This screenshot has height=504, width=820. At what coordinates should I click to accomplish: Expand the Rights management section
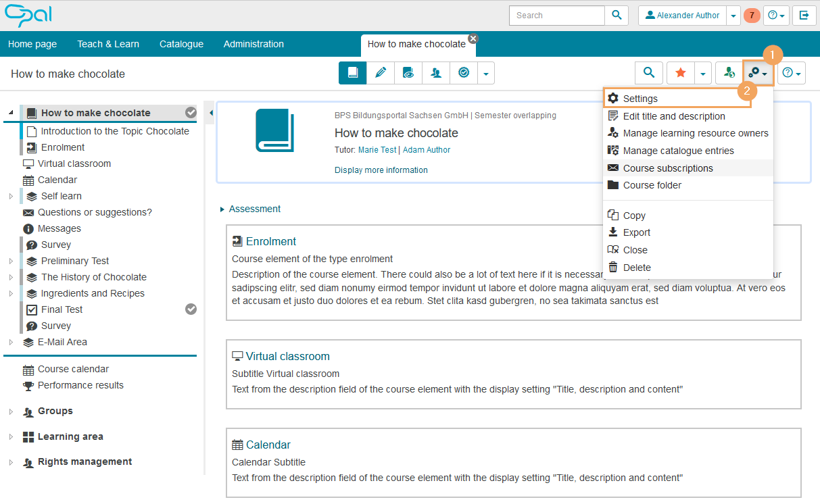[11, 463]
